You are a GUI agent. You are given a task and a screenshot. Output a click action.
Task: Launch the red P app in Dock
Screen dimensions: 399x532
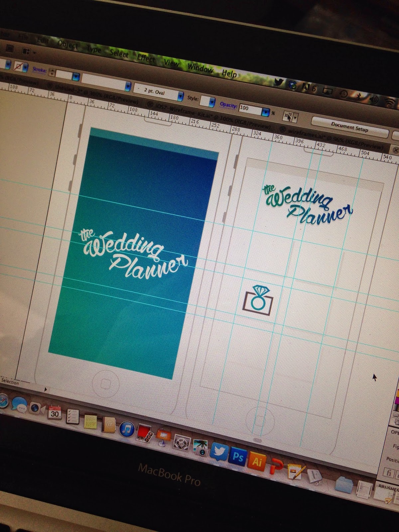coord(276,466)
